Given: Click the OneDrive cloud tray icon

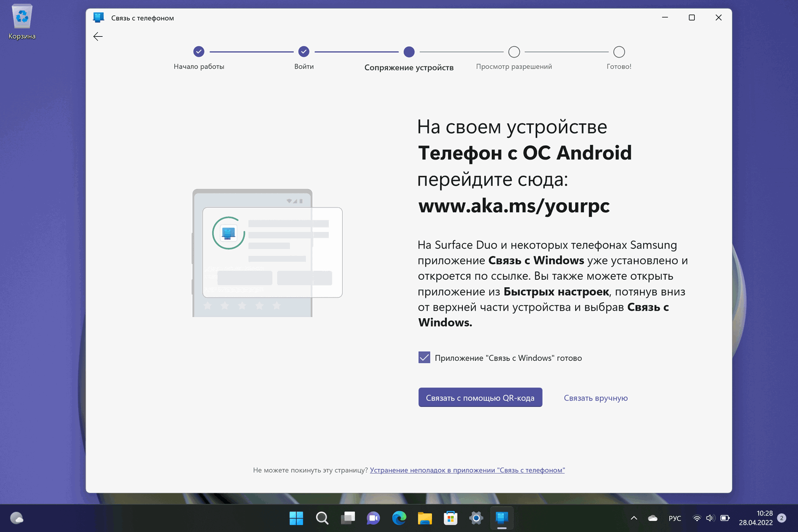Looking at the screenshot, I should 653,518.
